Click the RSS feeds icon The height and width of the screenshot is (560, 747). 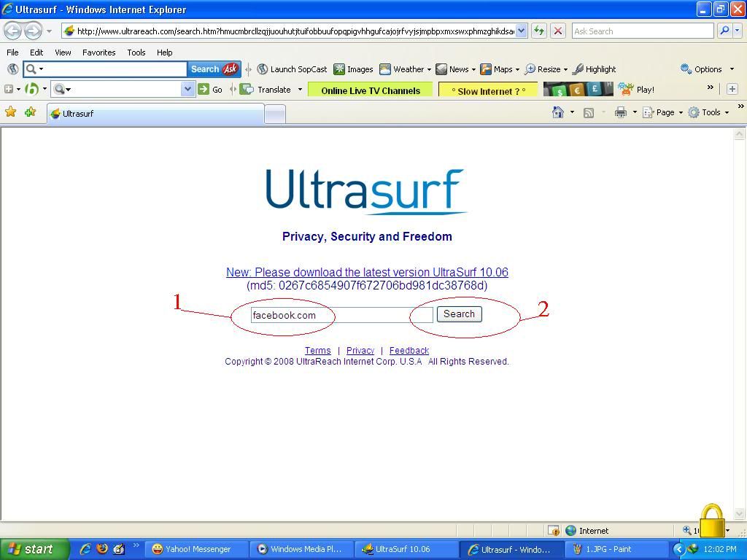pyautogui.click(x=589, y=113)
